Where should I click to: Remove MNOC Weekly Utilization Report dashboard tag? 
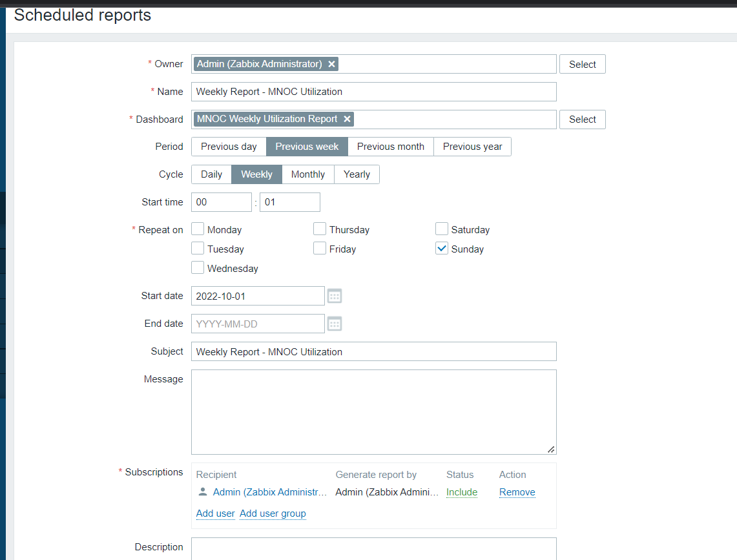[347, 119]
